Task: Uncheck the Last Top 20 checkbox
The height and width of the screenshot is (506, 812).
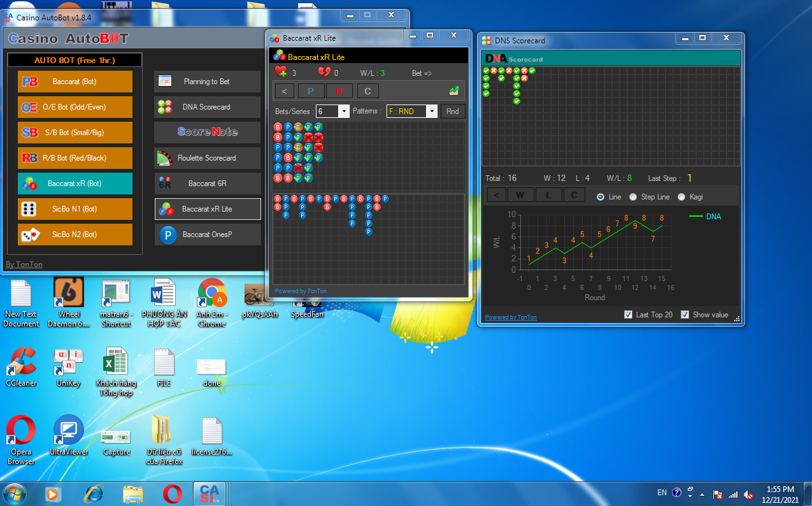Action: [629, 315]
